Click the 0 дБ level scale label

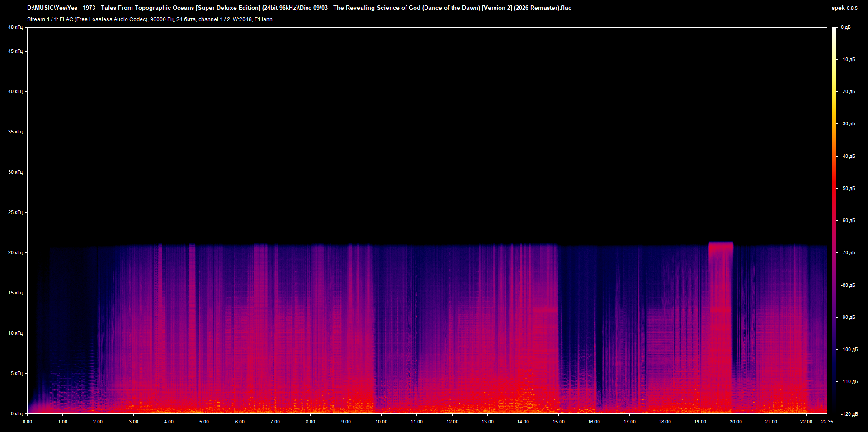coord(846,28)
